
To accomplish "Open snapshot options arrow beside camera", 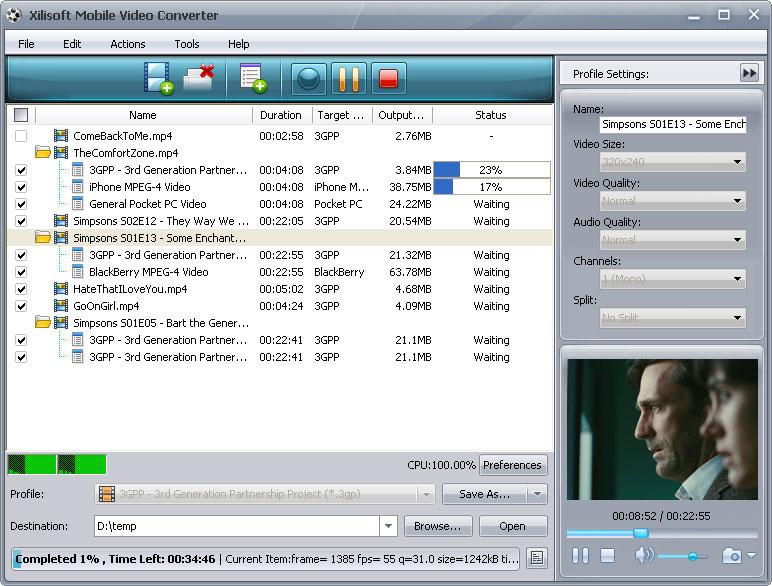I will 751,555.
